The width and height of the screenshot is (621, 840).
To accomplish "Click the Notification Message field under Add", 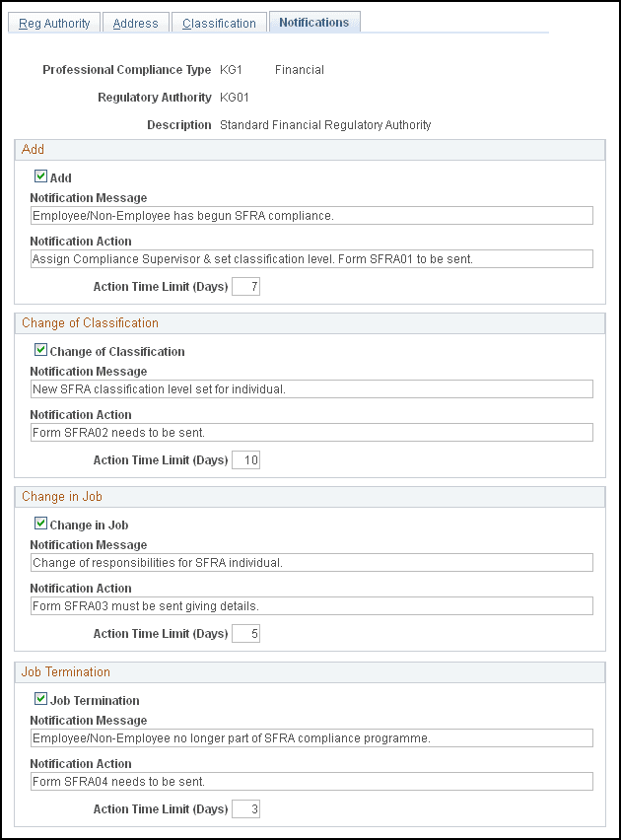I will pyautogui.click(x=310, y=215).
